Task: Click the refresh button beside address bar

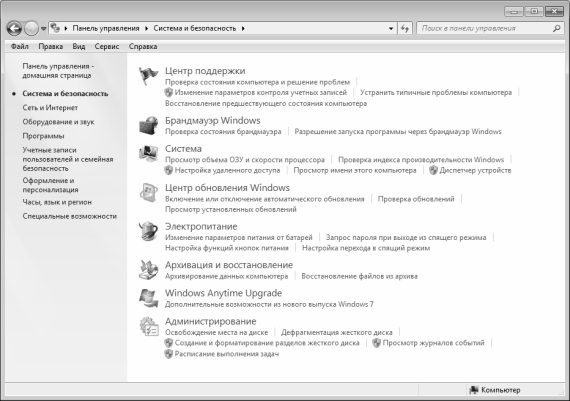Action: (405, 28)
